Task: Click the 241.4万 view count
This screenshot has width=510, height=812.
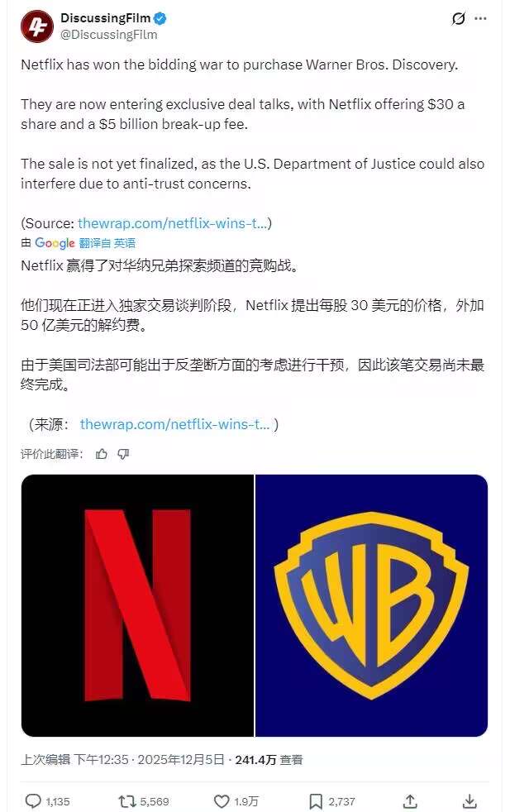Action: pyautogui.click(x=255, y=760)
